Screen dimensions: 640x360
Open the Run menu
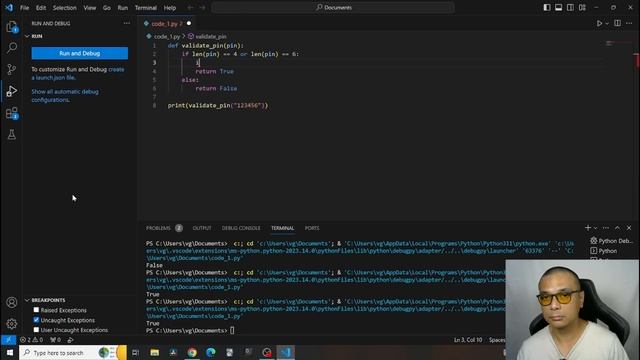(122, 8)
